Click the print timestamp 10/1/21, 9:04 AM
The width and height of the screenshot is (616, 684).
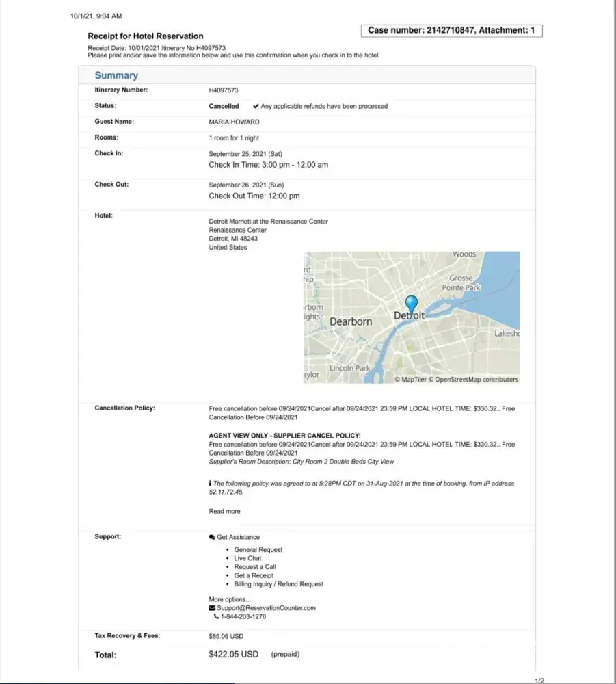[96, 16]
